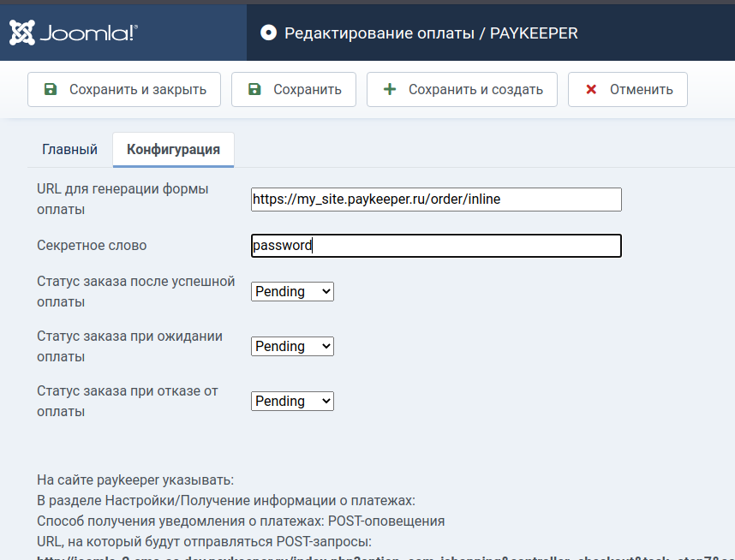The image size is (735, 560).
Task: Open the status dropdown for successful payment
Action: coord(292,291)
